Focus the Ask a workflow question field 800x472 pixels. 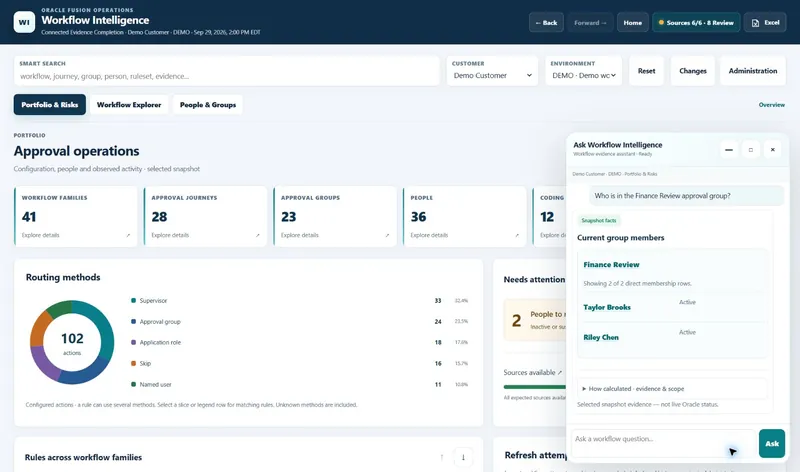click(663, 443)
